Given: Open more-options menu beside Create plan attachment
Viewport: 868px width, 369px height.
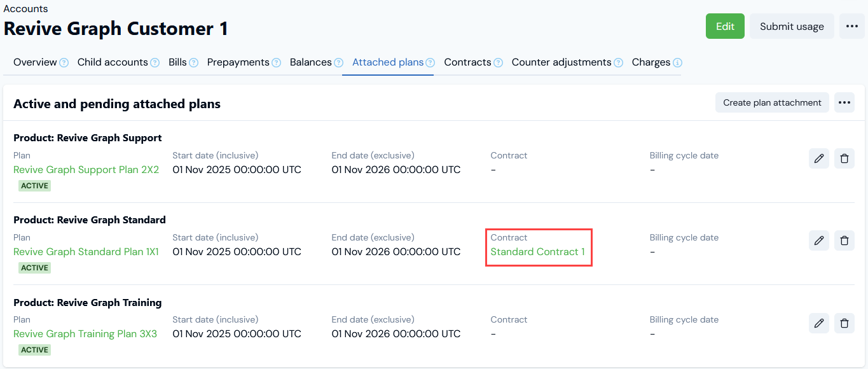Looking at the screenshot, I should click(x=844, y=102).
